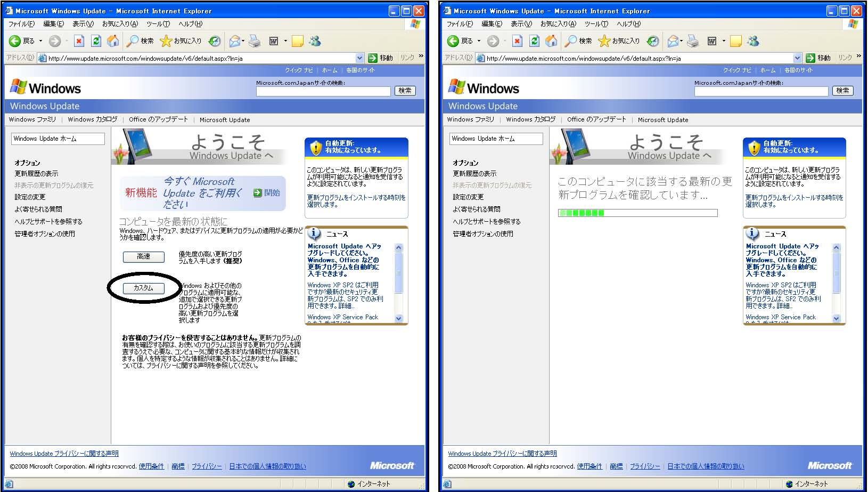Open 編集(E) menu in left window
Screen dimensions: 868x492
[53, 24]
